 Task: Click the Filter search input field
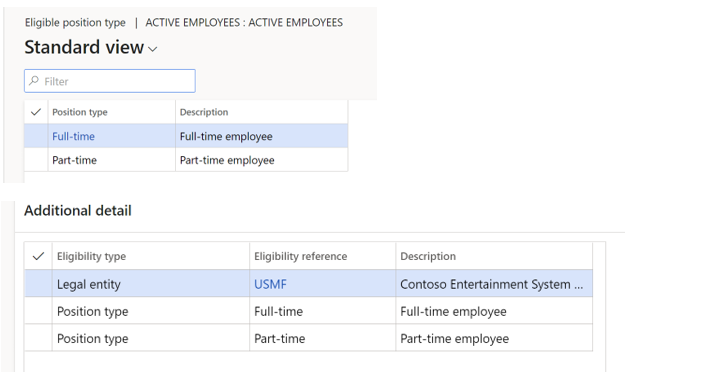[110, 81]
